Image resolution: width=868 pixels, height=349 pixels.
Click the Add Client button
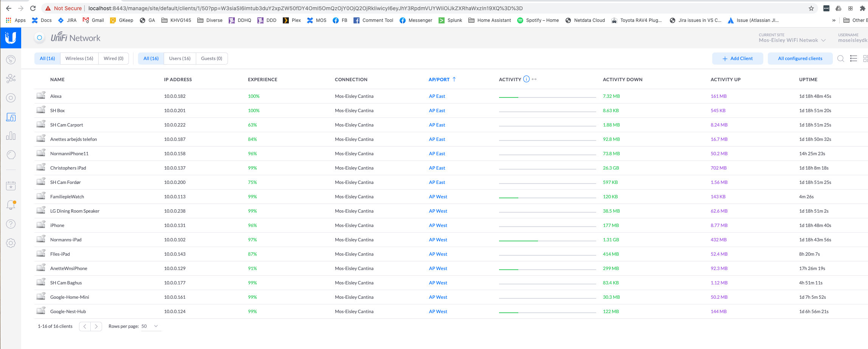737,59
